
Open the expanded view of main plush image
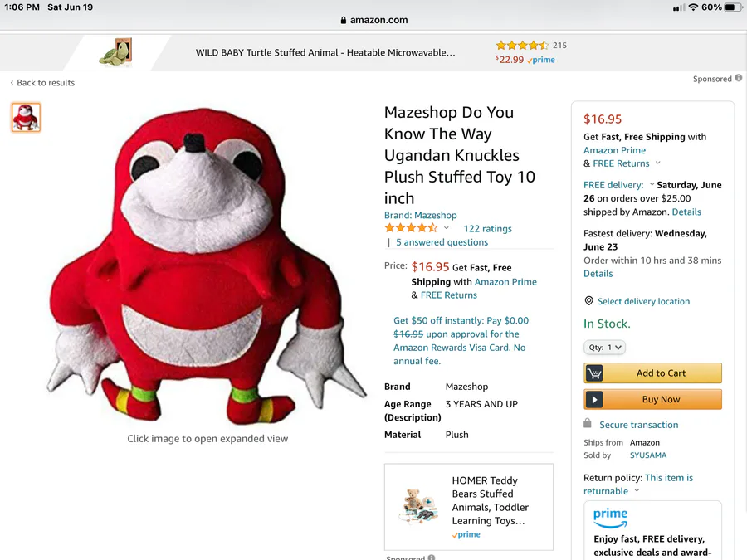[x=207, y=265]
